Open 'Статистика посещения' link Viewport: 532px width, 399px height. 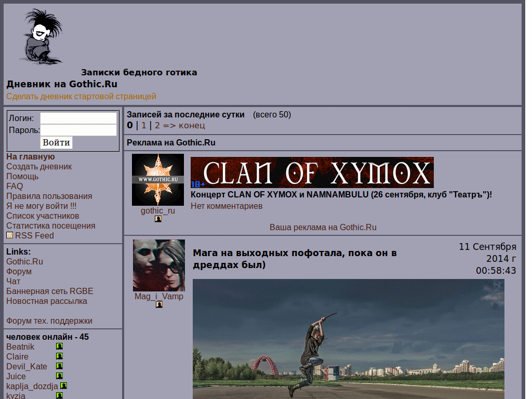pos(51,225)
